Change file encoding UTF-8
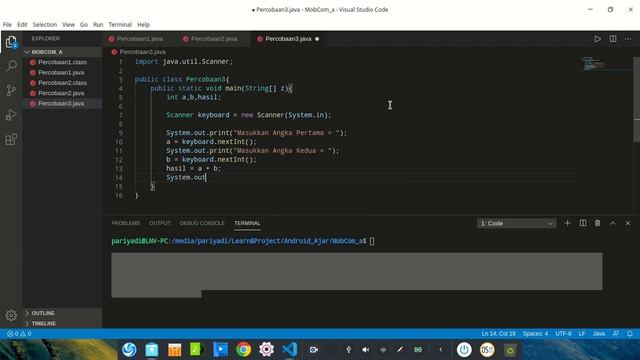This screenshot has height=360, width=640. point(563,333)
